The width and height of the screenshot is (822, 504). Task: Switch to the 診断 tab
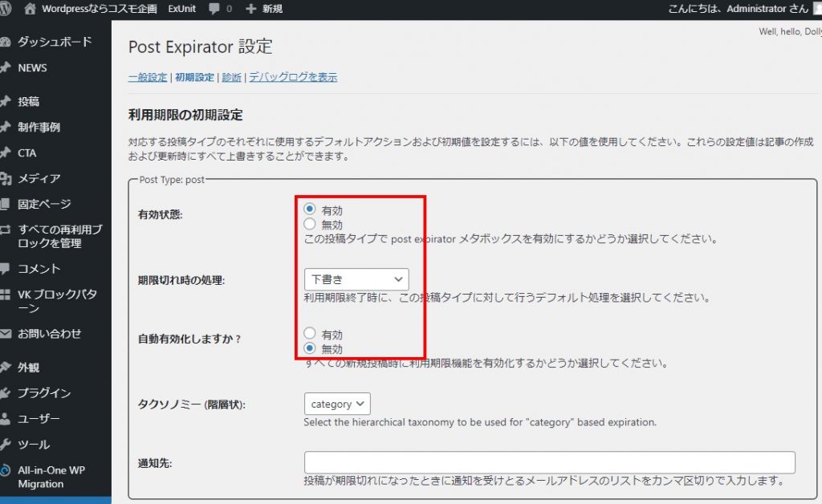click(x=231, y=78)
